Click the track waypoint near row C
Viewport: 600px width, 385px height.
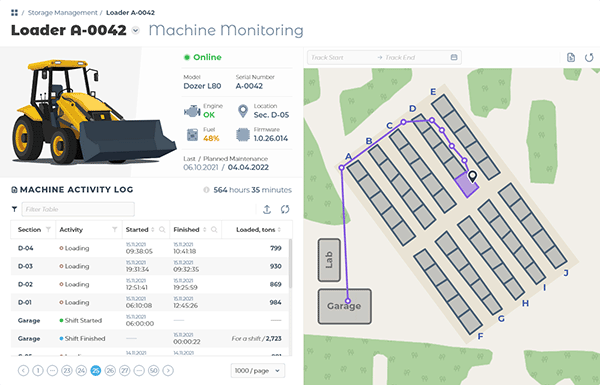[x=403, y=122]
